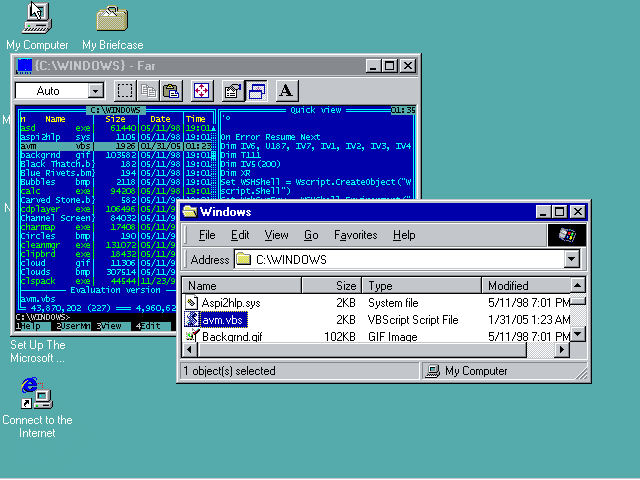Viewport: 640px width, 480px height.
Task: Click the Aspi2hlp.sys file icon
Action: [x=191, y=302]
